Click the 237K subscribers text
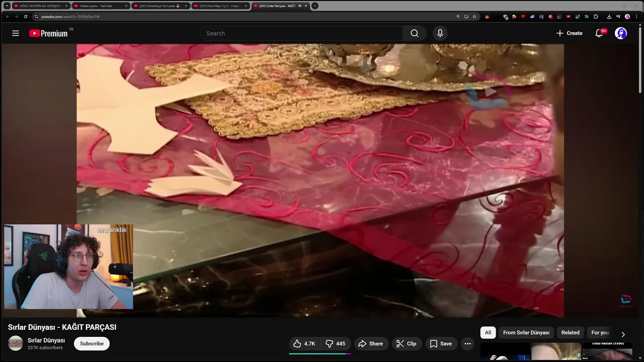Viewport: 644px width, 362px height. [45, 348]
